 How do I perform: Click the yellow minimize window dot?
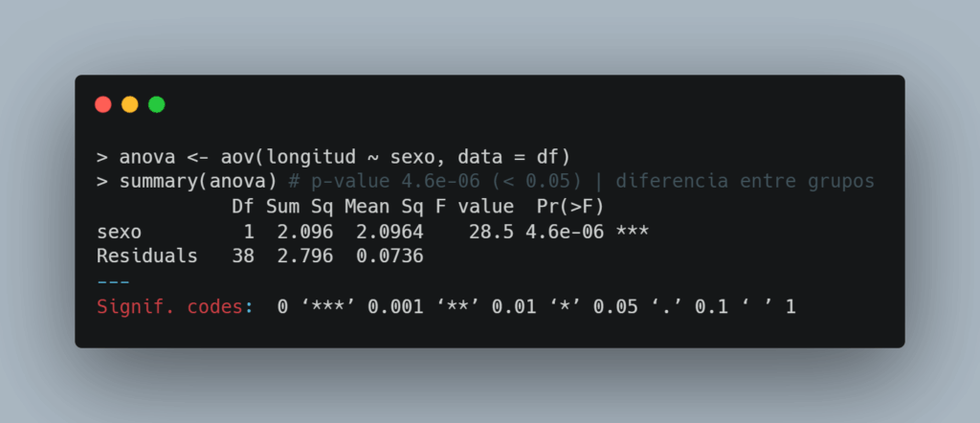click(130, 104)
